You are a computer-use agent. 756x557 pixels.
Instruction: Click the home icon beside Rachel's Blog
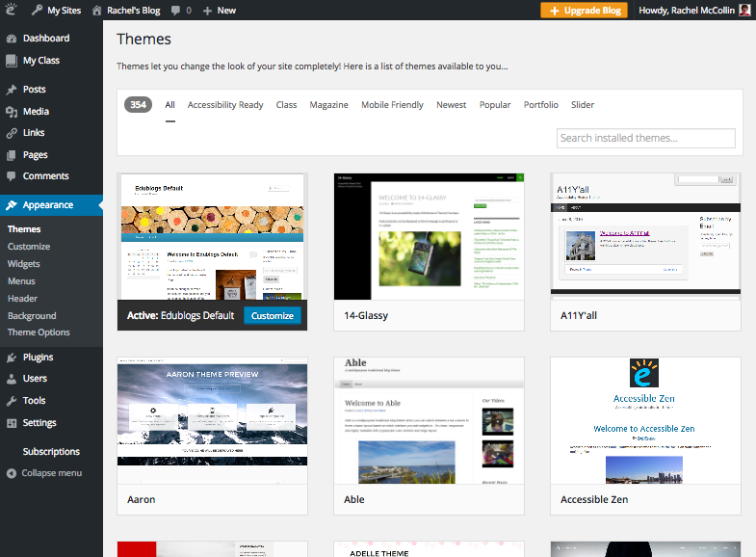click(x=97, y=11)
